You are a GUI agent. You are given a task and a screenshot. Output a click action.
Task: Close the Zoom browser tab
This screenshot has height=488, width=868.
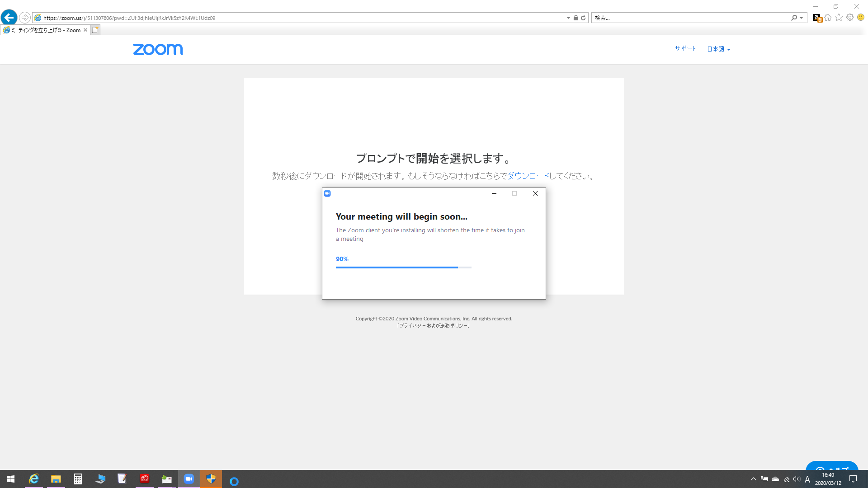coord(85,30)
